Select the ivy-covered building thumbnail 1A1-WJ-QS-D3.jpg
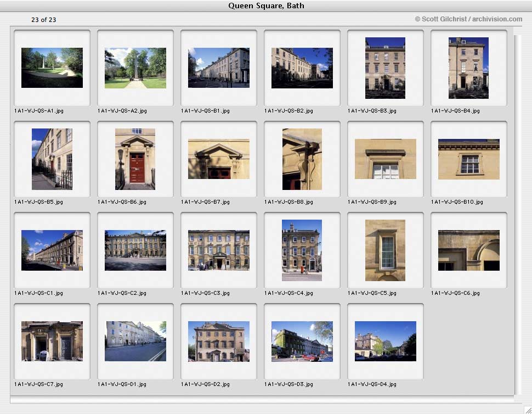532x414 pixels. 302,342
